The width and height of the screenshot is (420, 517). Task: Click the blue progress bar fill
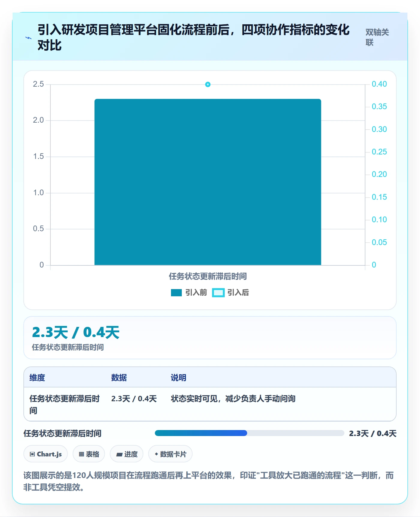201,433
